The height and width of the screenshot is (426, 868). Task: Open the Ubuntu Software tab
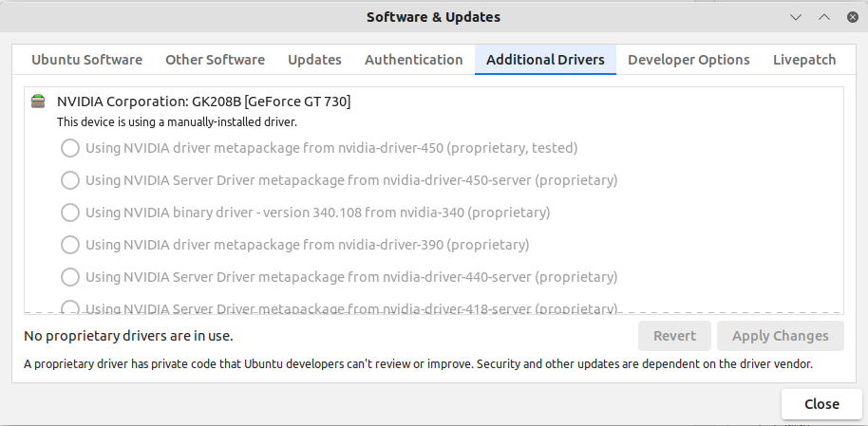pyautogui.click(x=87, y=60)
